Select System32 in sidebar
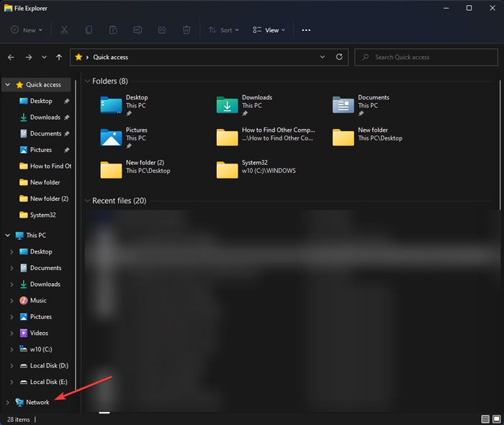 point(36,215)
